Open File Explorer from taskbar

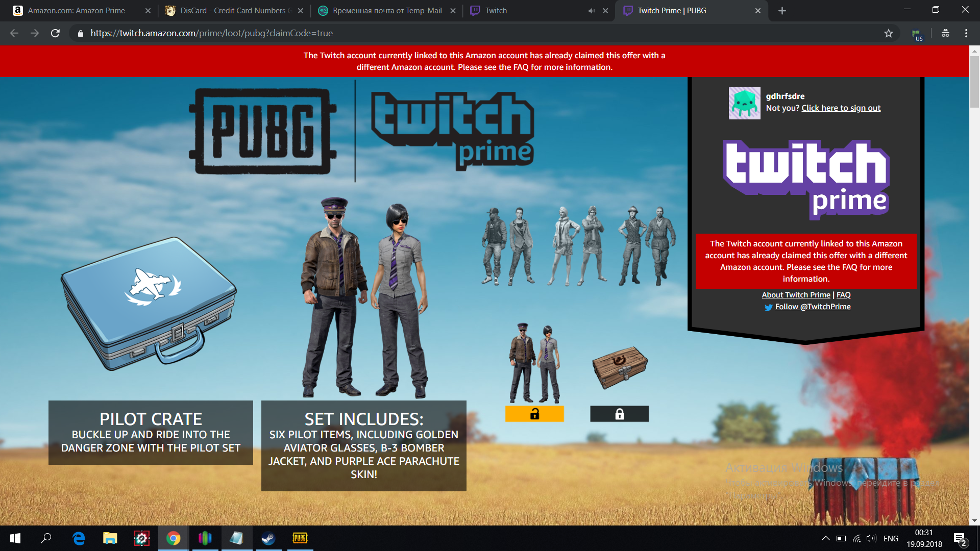tap(110, 538)
